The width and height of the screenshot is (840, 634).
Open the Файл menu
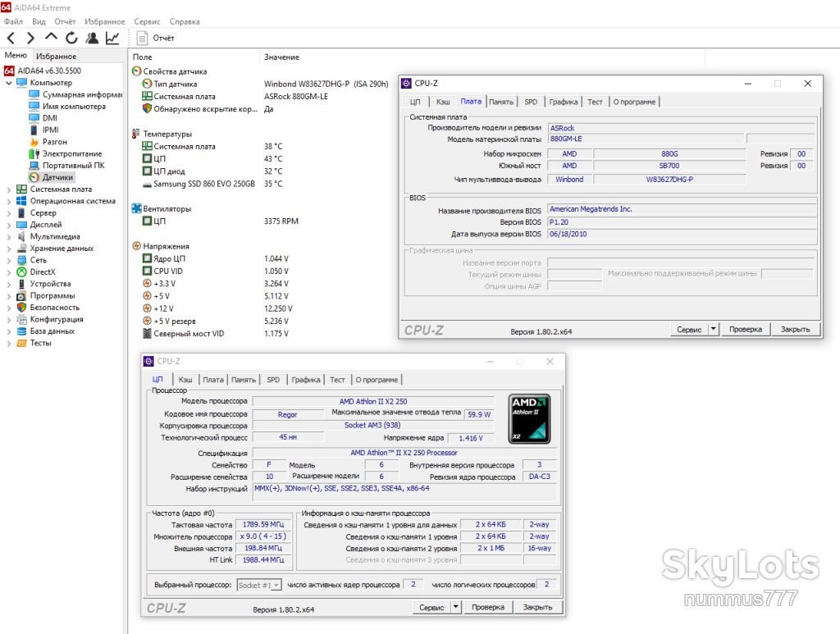[13, 21]
